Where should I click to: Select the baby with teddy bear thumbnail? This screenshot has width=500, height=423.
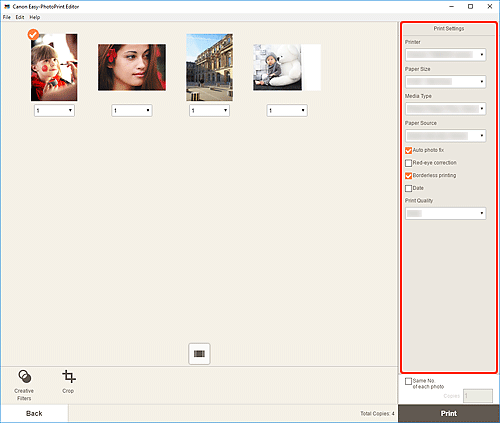(287, 67)
